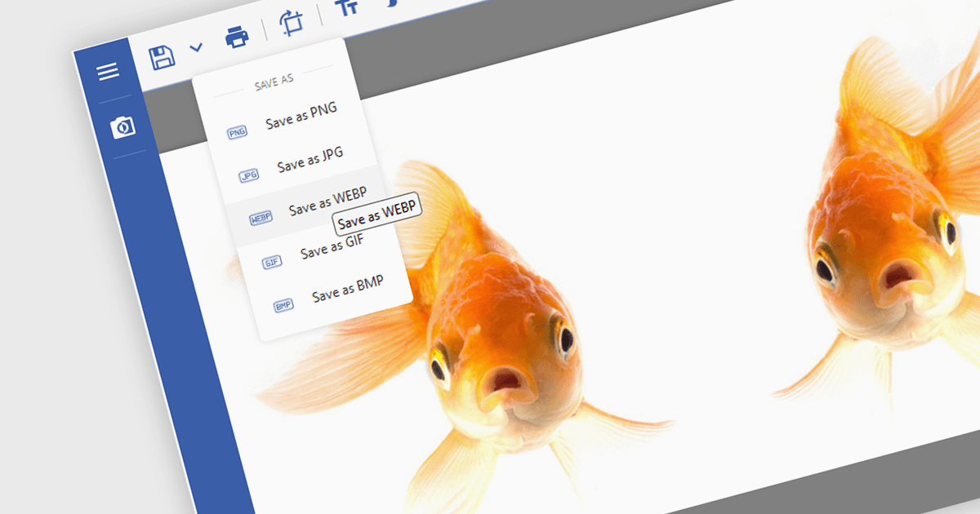Click the GIF file format icon
Image resolution: width=980 pixels, height=514 pixels.
[271, 263]
